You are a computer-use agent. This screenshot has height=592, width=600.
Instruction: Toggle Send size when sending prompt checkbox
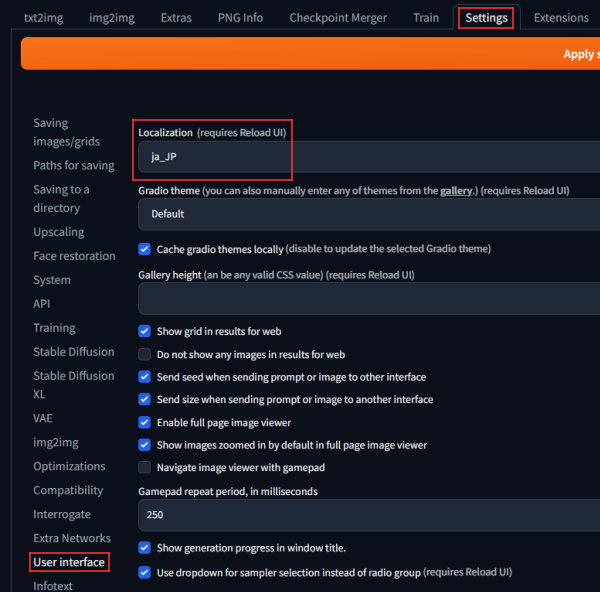pyautogui.click(x=145, y=400)
